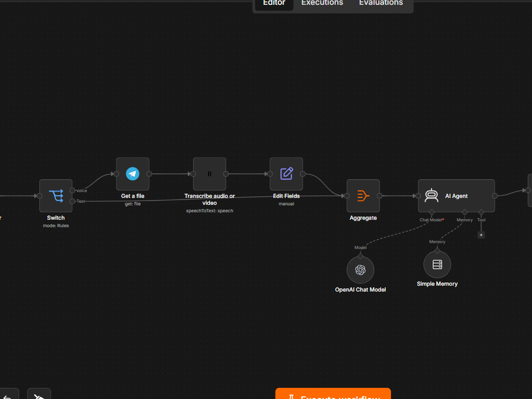Screen dimensions: 532x399
Task: Click the AI Agent input connector
Action: coord(418,196)
